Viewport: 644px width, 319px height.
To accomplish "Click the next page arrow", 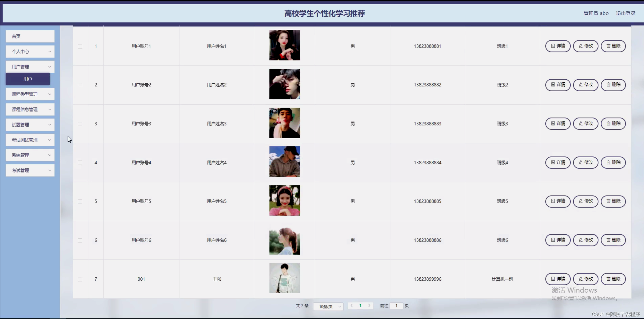I will tap(369, 306).
